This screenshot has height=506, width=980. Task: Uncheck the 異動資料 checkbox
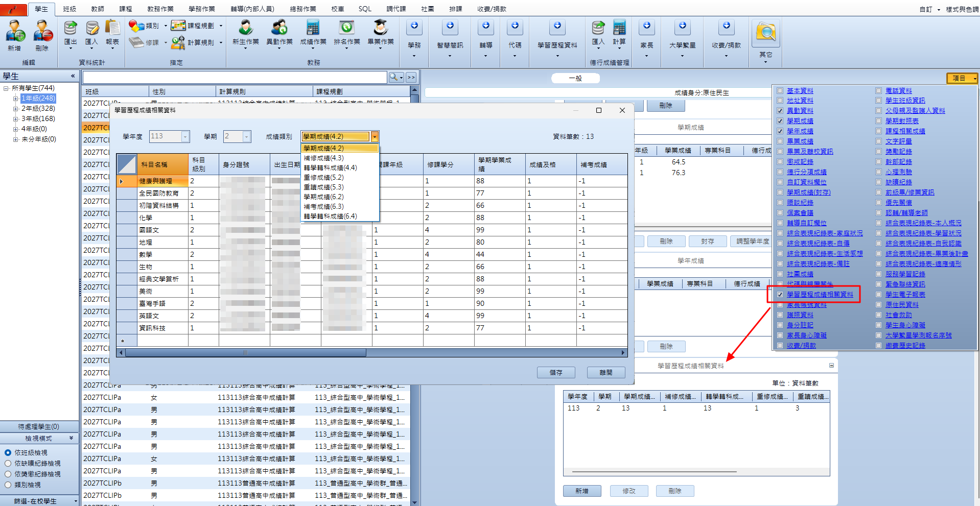tap(780, 111)
